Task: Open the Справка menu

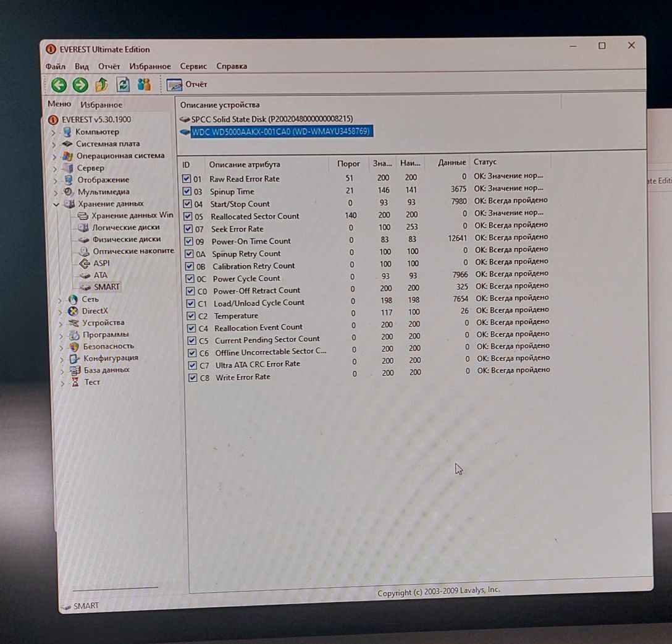Action: point(232,67)
